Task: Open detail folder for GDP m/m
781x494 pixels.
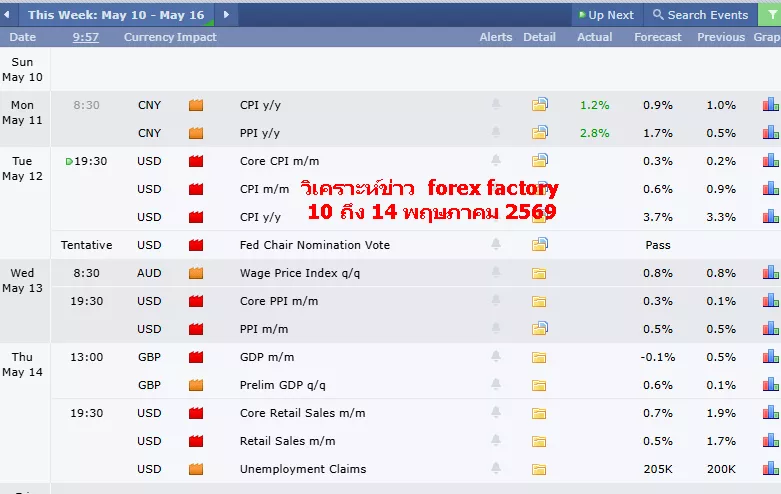Action: pos(539,358)
